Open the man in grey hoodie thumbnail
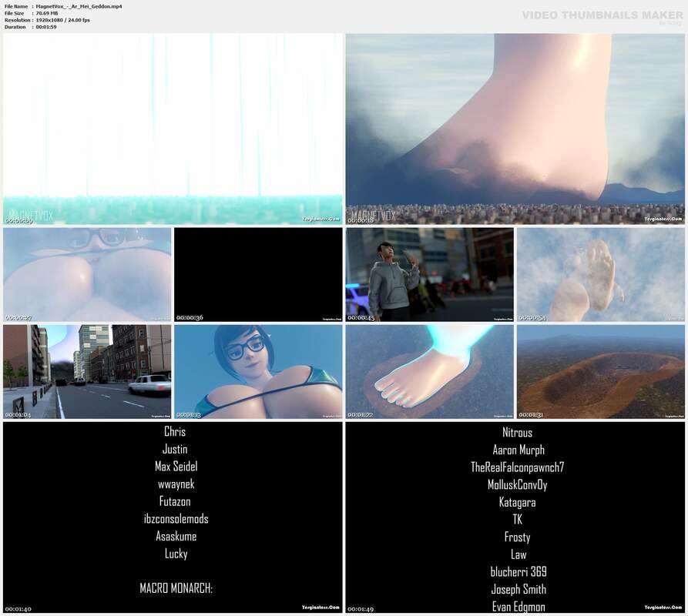This screenshot has height=616, width=688. point(430,274)
